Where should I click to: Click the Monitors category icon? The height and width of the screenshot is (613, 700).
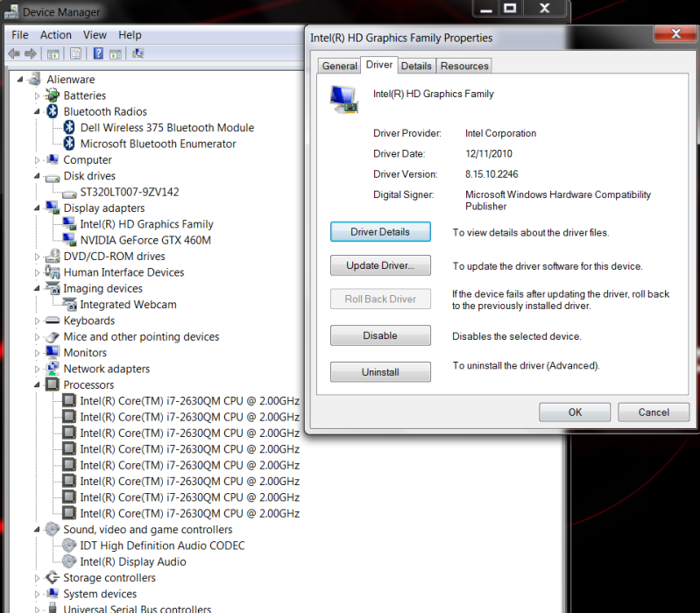[53, 352]
